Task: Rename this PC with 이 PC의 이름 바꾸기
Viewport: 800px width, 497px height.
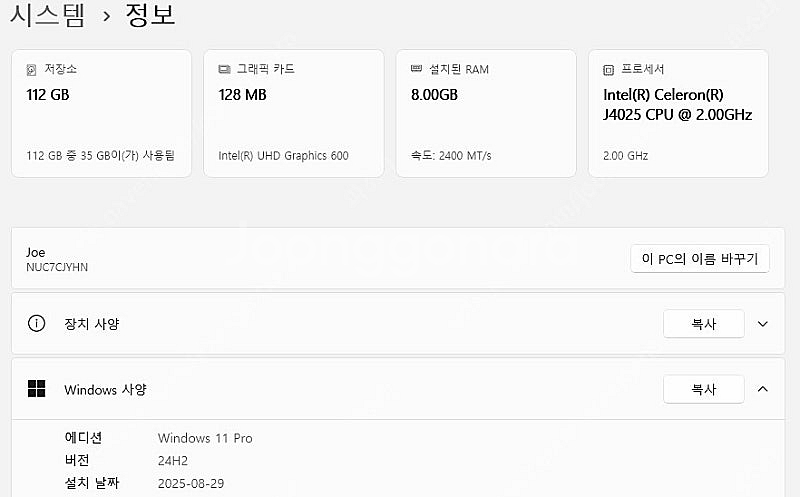Action: 700,259
